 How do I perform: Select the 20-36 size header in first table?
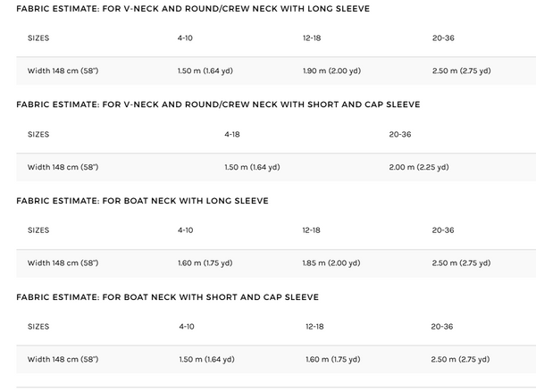pyautogui.click(x=443, y=38)
